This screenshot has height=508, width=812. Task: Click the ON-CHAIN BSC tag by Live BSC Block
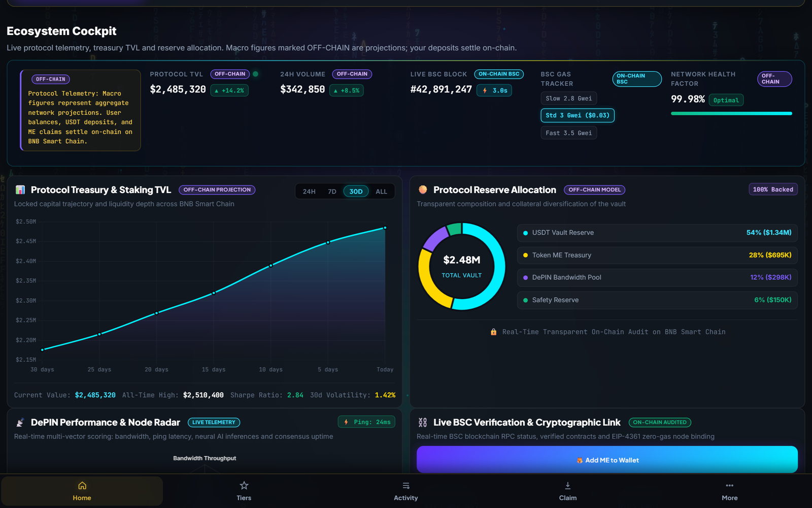point(499,74)
